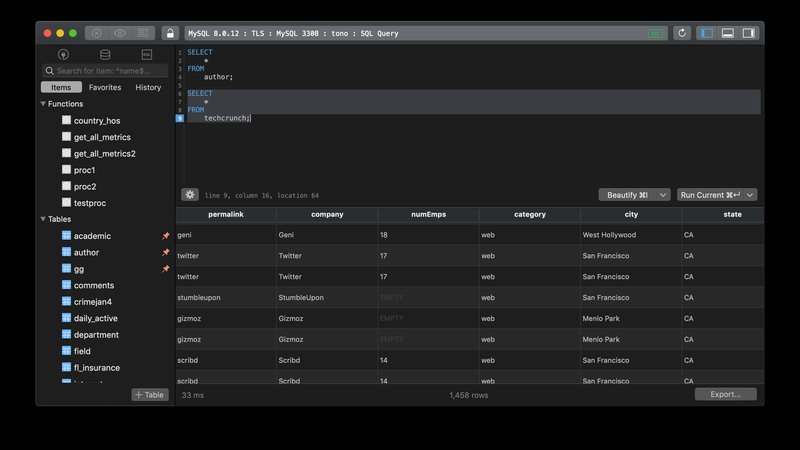
Task: Toggle the right sidebar panel
Action: click(x=748, y=33)
